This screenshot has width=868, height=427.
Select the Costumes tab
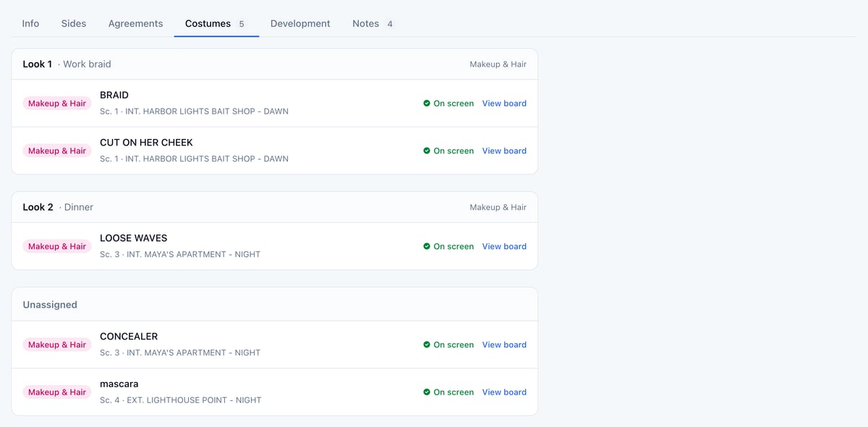(x=216, y=23)
